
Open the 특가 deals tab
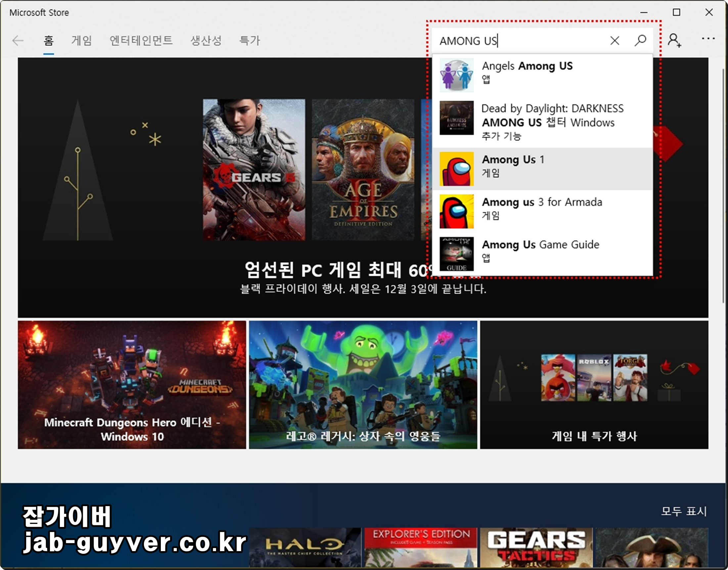tap(249, 41)
